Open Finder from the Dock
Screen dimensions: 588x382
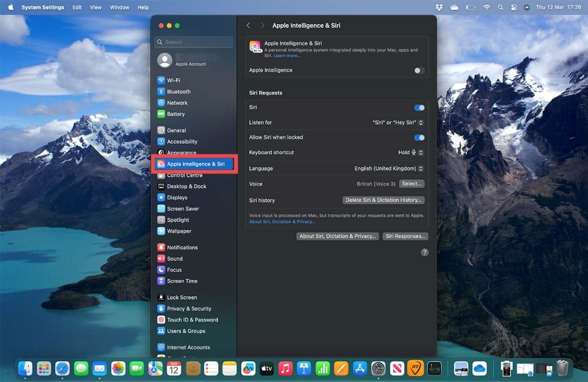point(25,369)
